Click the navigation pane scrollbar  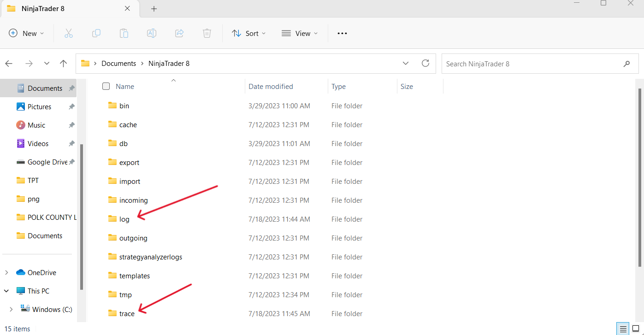pos(82,217)
